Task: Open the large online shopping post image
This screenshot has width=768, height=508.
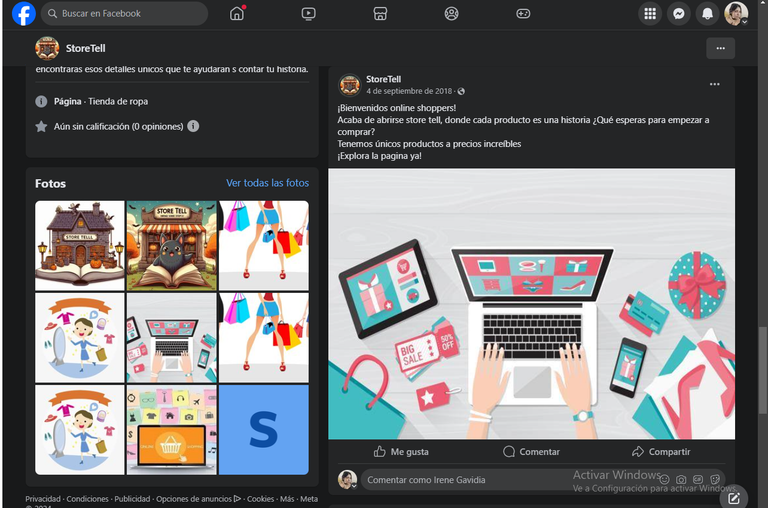Action: coord(531,304)
